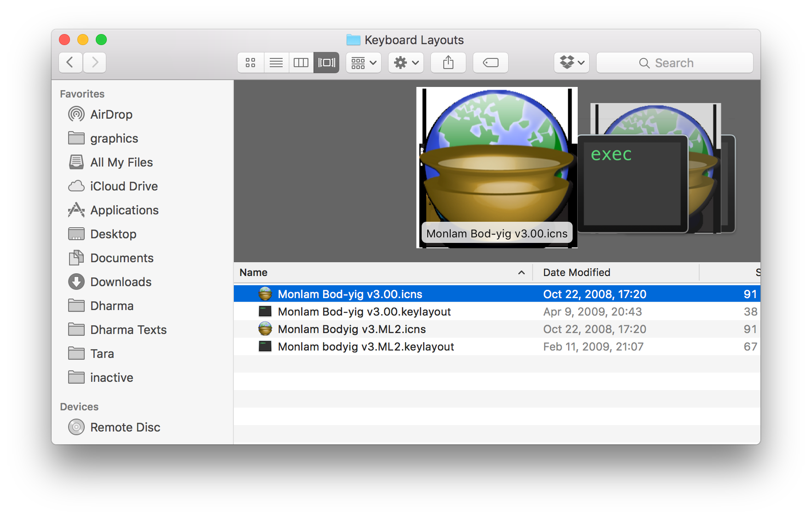Open the item arrangement dropdown
The height and width of the screenshot is (518, 812).
coord(364,63)
